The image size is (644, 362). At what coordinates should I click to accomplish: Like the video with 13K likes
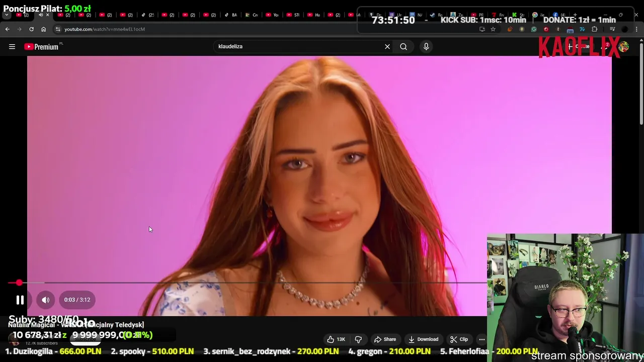click(x=336, y=339)
